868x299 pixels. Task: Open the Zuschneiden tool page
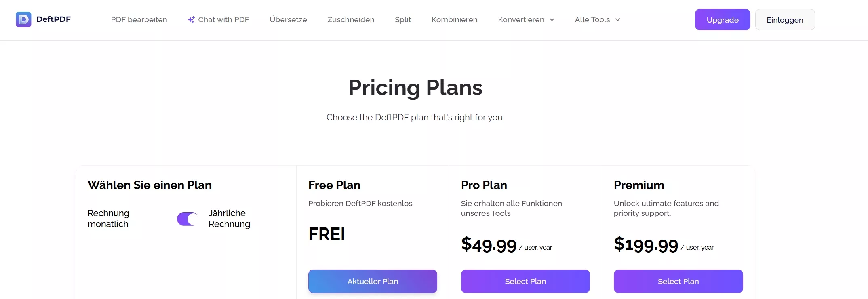350,19
